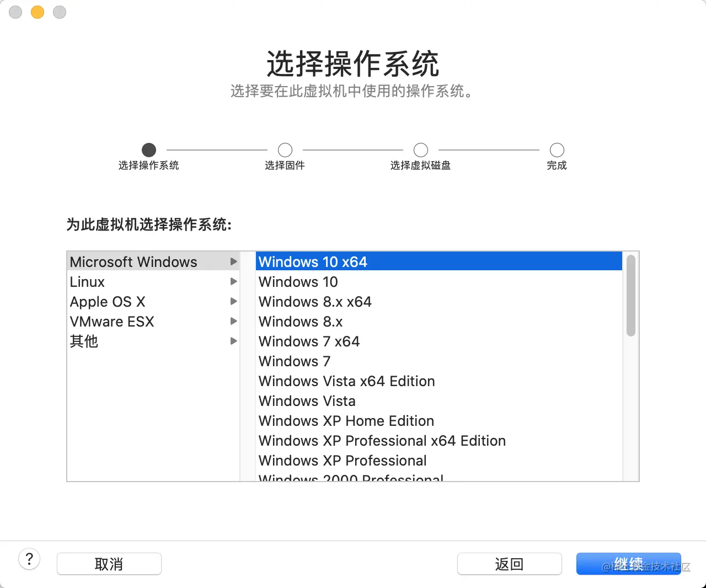This screenshot has width=706, height=588.
Task: Expand Microsoft Windows category arrow
Action: [x=234, y=261]
